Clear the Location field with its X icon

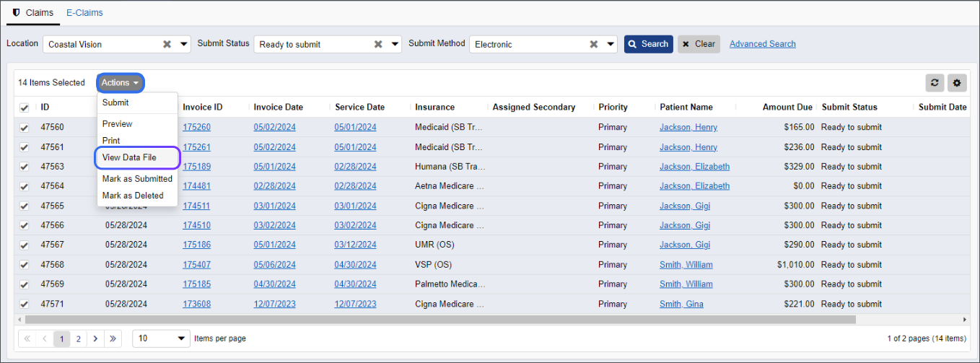[167, 44]
